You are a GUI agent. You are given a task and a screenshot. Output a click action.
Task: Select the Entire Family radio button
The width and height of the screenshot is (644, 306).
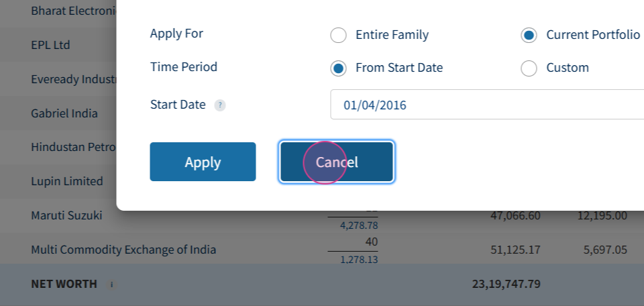(339, 35)
